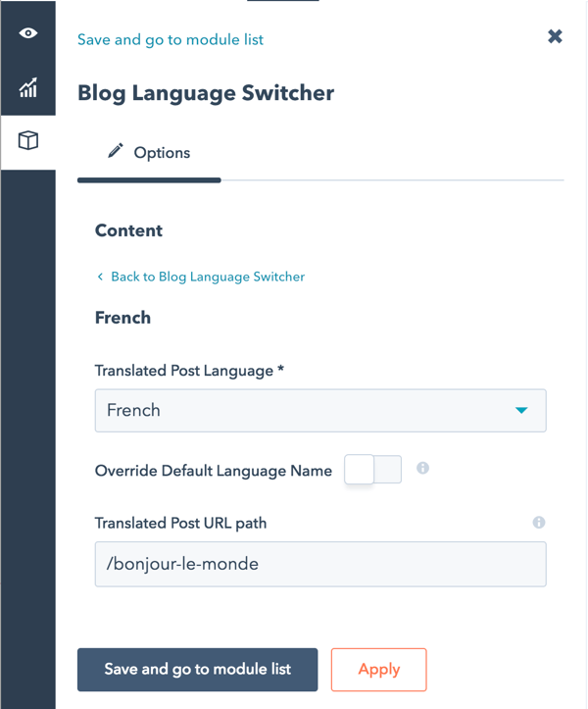Screen dimensions: 588x709
Task: Click the blue dropdown arrow in language field
Action: pos(521,411)
